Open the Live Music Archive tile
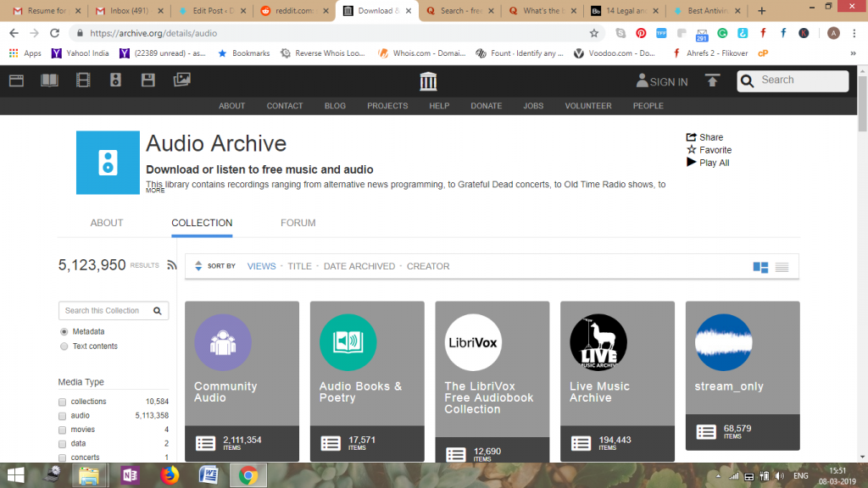Screen dimensions: 868x488 coord(617,381)
